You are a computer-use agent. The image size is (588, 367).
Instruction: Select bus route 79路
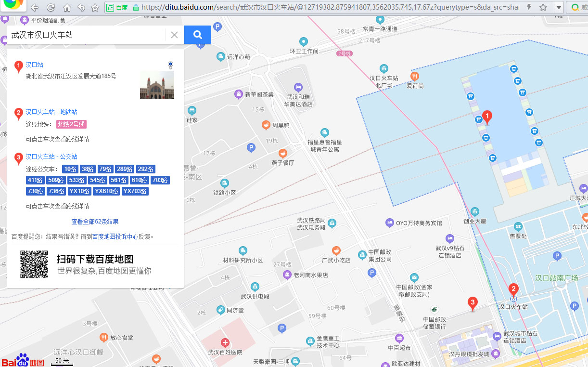[x=105, y=169]
